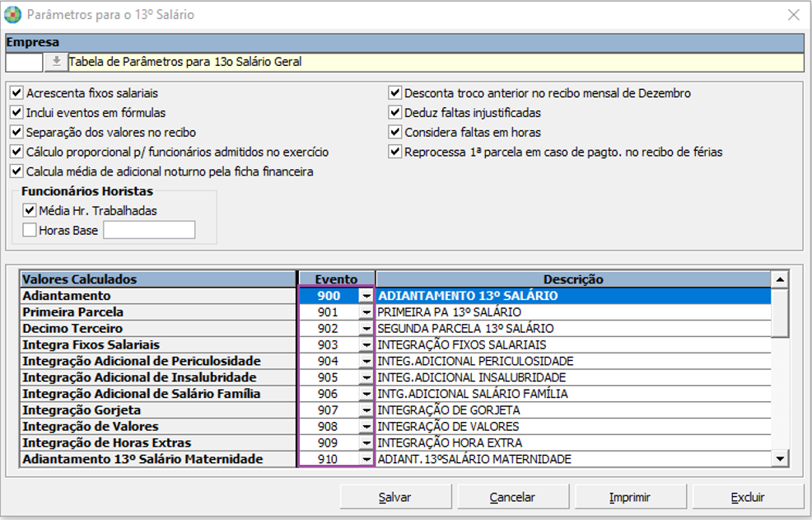Click the Salvar button
Image resolution: width=812 pixels, height=520 pixels.
click(395, 497)
